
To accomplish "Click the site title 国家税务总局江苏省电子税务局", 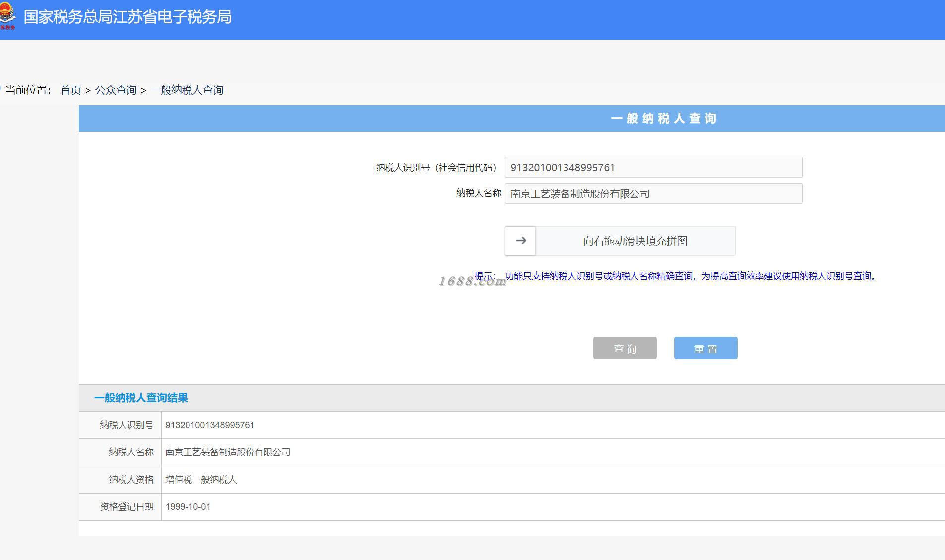I will point(127,17).
